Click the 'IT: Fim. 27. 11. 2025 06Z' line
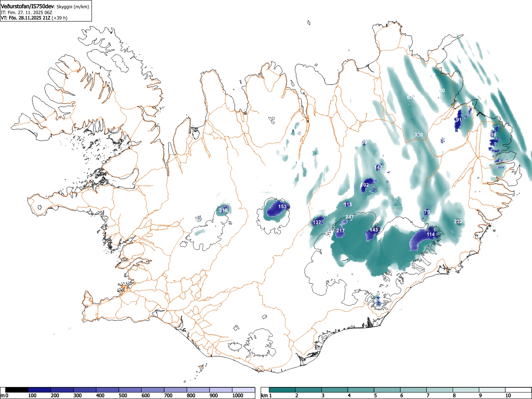 pos(27,12)
